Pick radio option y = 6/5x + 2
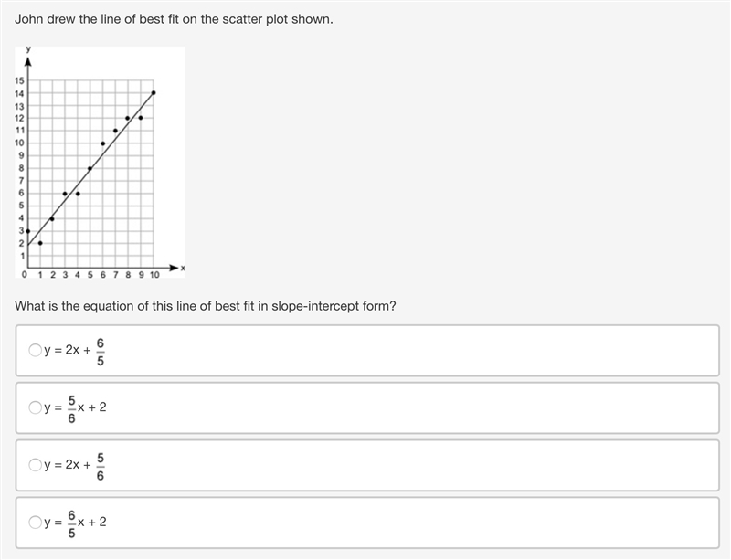The height and width of the screenshot is (560, 731). pos(36,523)
